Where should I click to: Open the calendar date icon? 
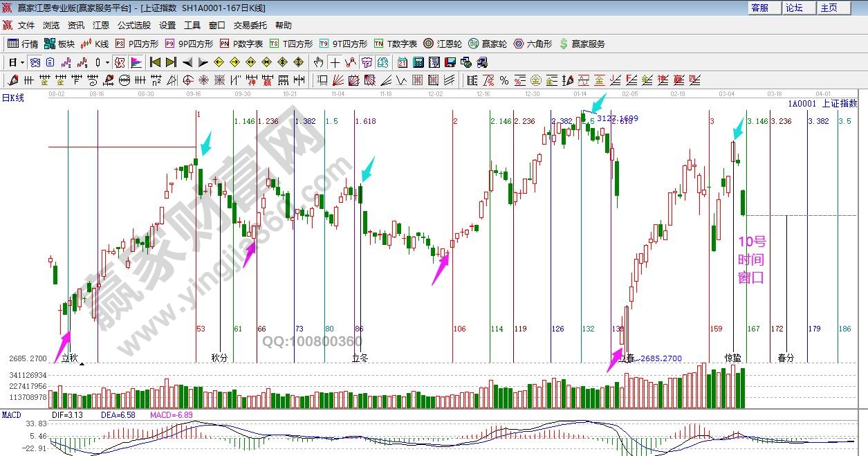[x=402, y=62]
